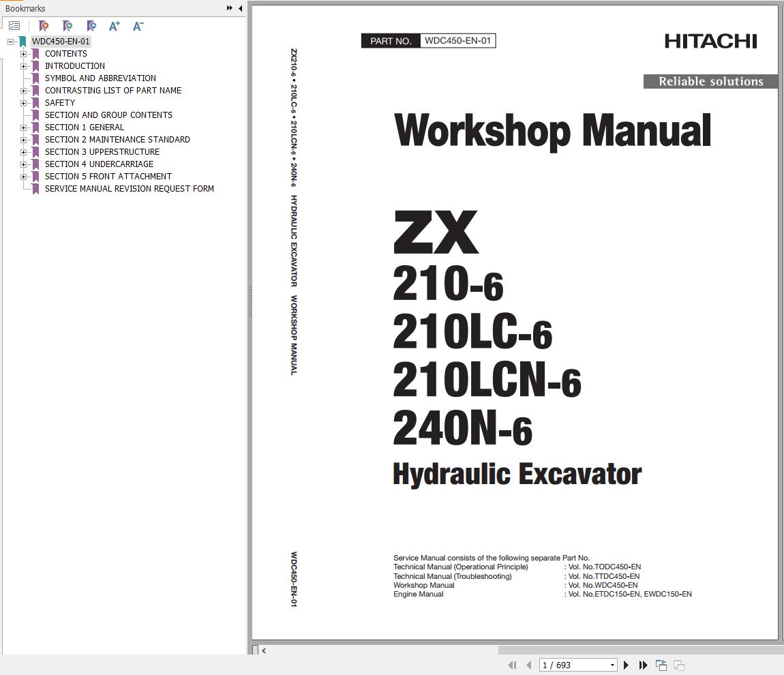
Task: Open SECTION 2 MAINTENANCE STANDARD bookmark
Action: [117, 140]
